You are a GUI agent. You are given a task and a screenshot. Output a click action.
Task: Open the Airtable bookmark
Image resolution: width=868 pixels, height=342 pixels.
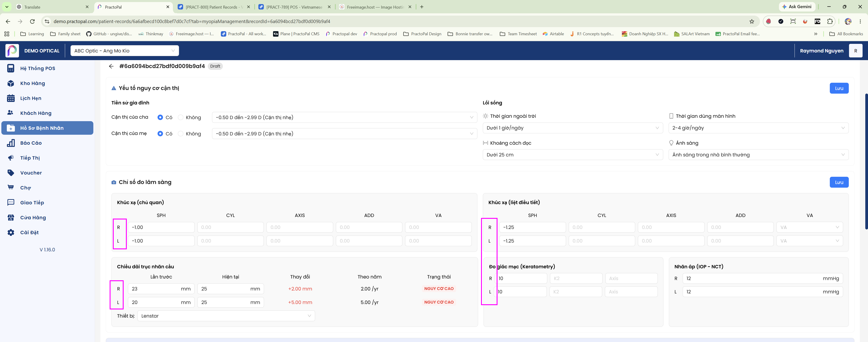(553, 34)
